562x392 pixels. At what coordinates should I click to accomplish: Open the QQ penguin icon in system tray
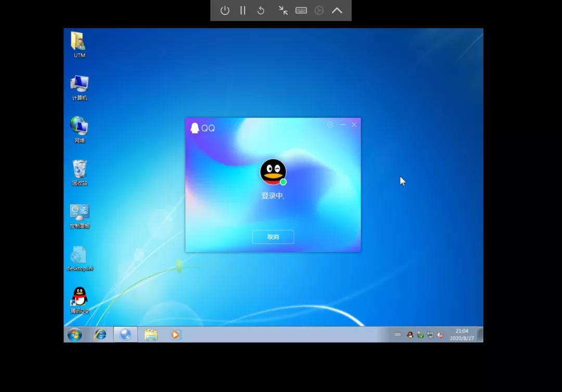click(410, 335)
